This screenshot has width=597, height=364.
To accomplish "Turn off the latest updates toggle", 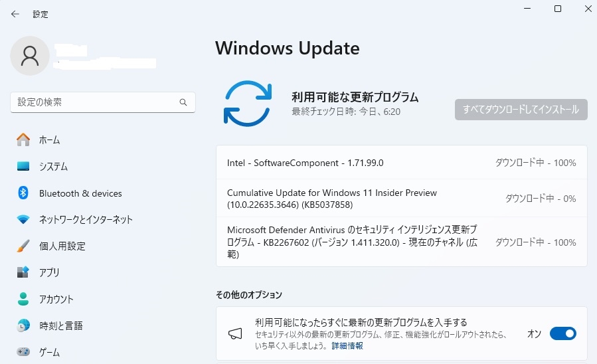I will click(562, 333).
